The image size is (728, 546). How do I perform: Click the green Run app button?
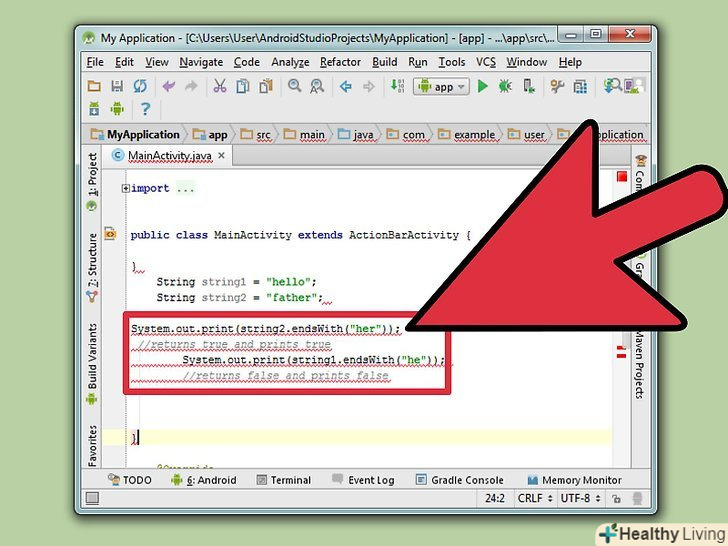[x=483, y=87]
